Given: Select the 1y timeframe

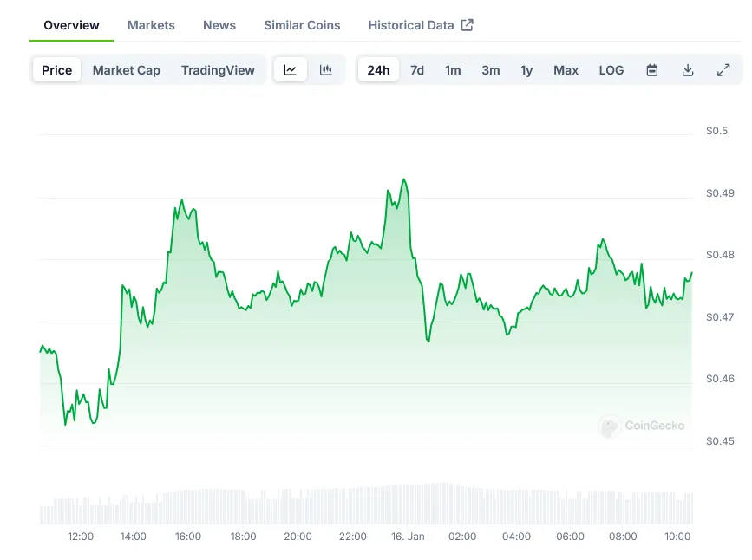Looking at the screenshot, I should [x=526, y=70].
